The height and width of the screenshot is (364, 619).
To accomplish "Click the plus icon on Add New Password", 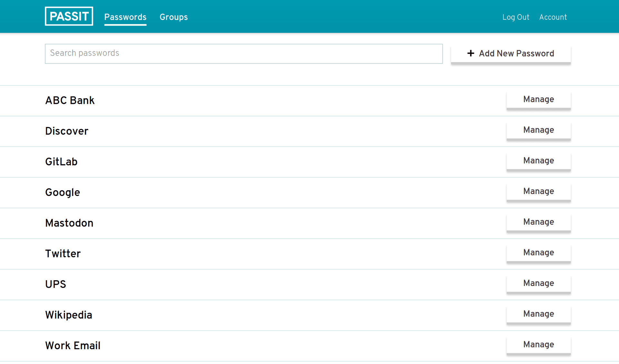I will click(471, 54).
